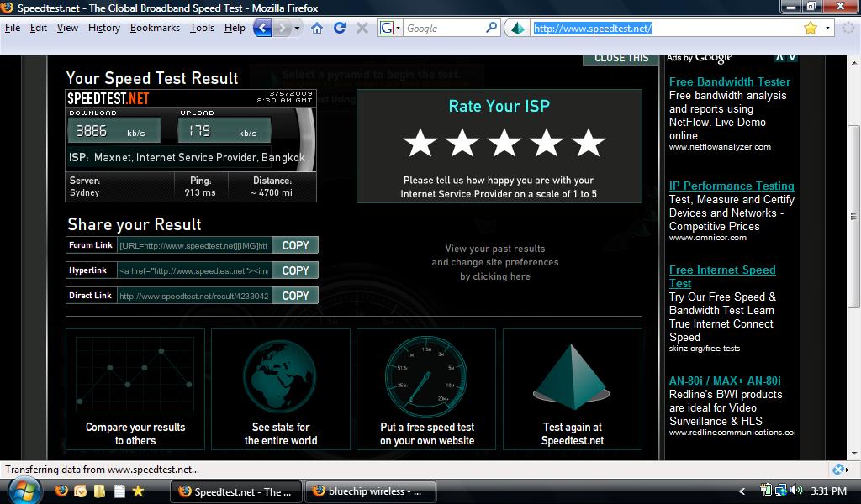Switch to bluechip wireless taskbar window
This screenshot has height=504, width=861.
pyautogui.click(x=371, y=491)
